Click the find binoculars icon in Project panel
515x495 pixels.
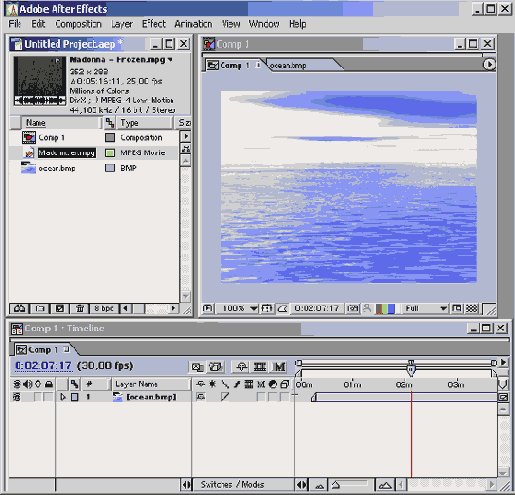point(19,308)
